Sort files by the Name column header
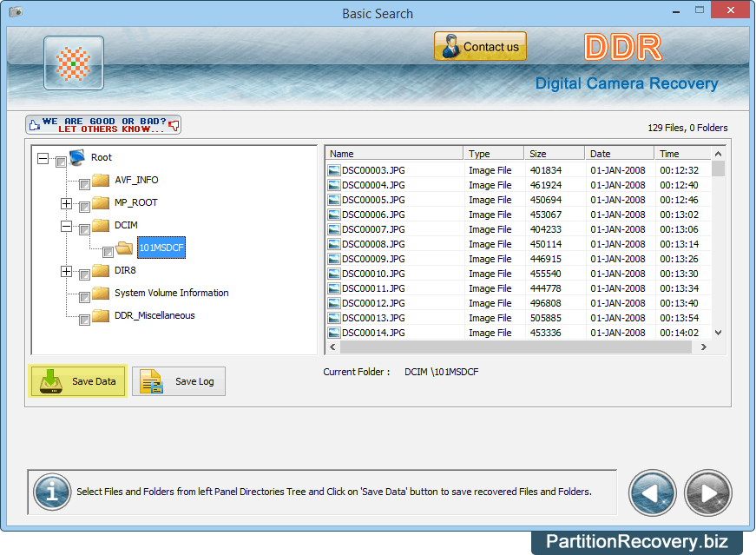Screen dimensions: 756x555 point(393,154)
